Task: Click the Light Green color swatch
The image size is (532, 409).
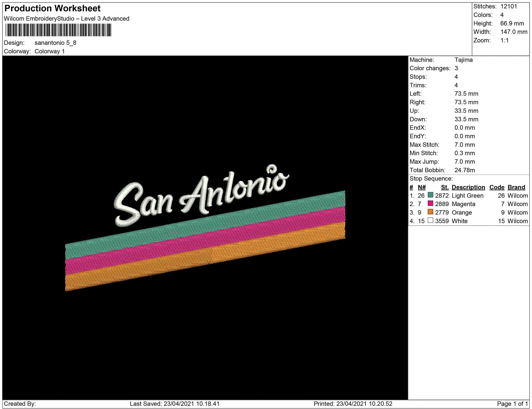Action: click(x=430, y=195)
